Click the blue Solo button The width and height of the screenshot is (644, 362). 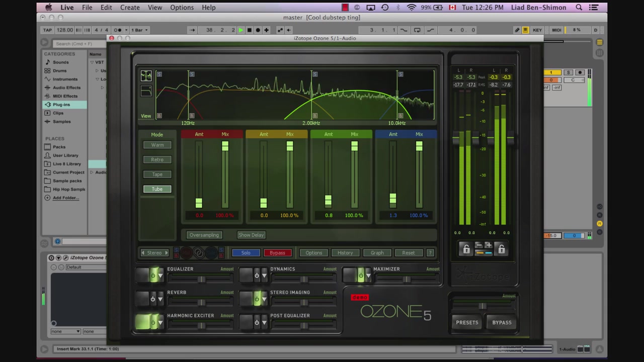246,253
